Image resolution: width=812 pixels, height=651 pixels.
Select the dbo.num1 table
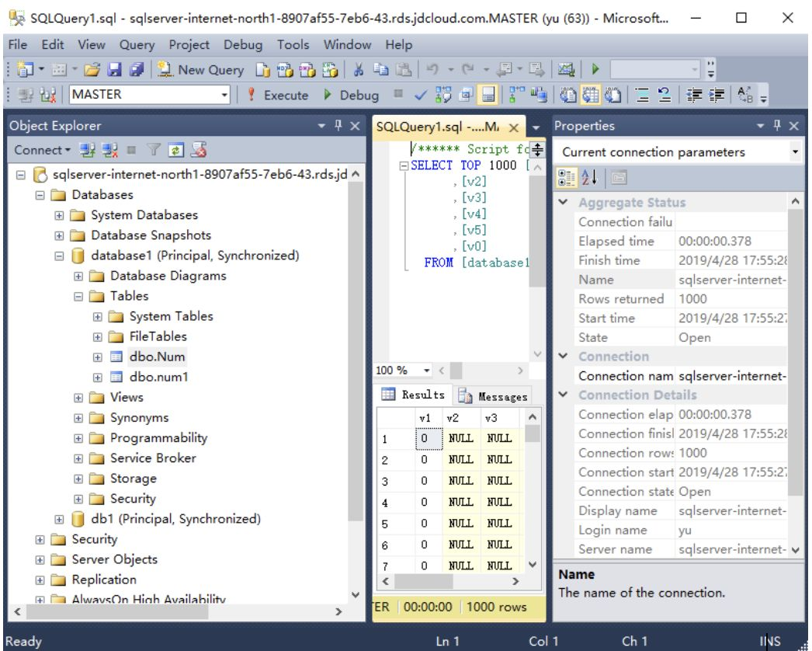158,378
